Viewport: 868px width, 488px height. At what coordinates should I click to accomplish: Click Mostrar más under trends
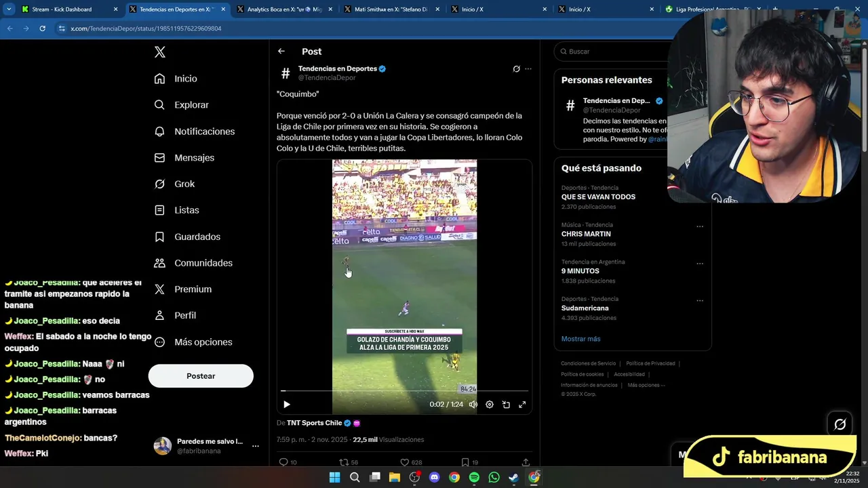pyautogui.click(x=580, y=339)
